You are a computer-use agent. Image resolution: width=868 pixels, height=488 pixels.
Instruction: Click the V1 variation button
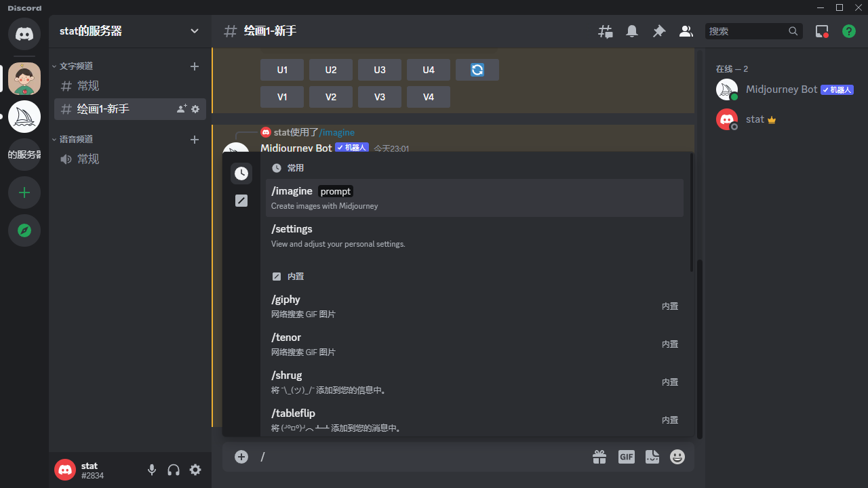282,97
